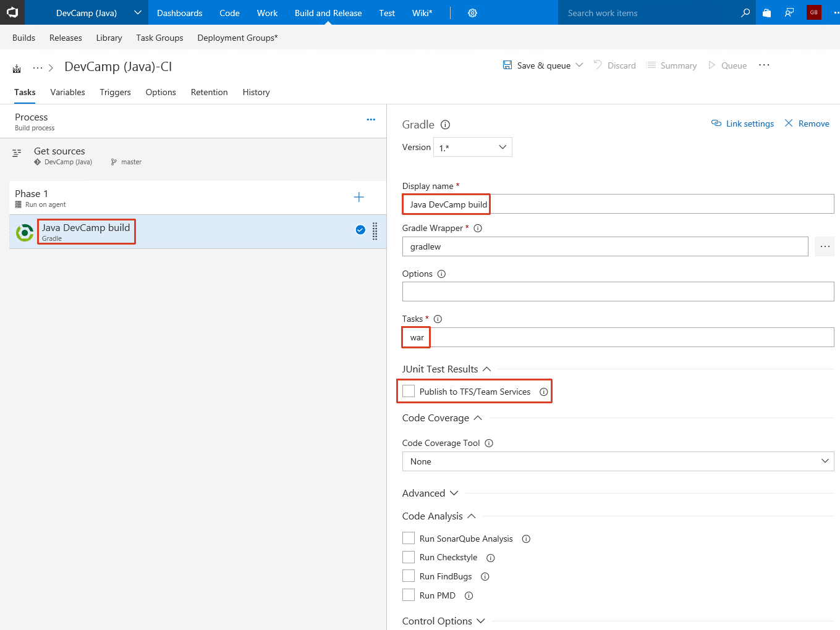Open the build Summary
The height and width of the screenshot is (630, 840).
[x=671, y=65]
